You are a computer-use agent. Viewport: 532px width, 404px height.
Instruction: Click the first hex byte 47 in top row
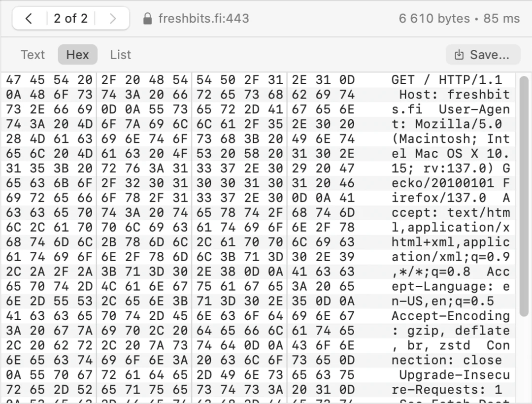pyautogui.click(x=13, y=80)
